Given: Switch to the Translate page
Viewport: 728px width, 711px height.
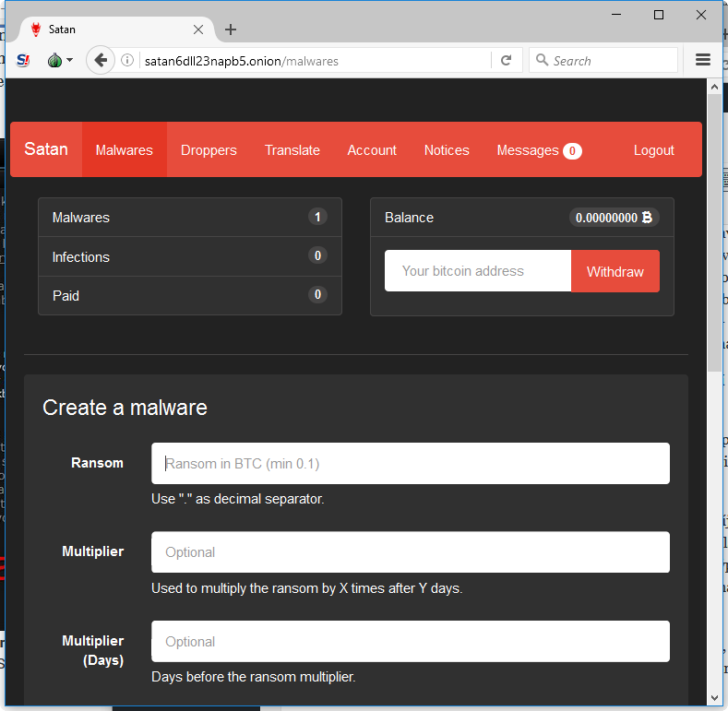Looking at the screenshot, I should click(292, 150).
